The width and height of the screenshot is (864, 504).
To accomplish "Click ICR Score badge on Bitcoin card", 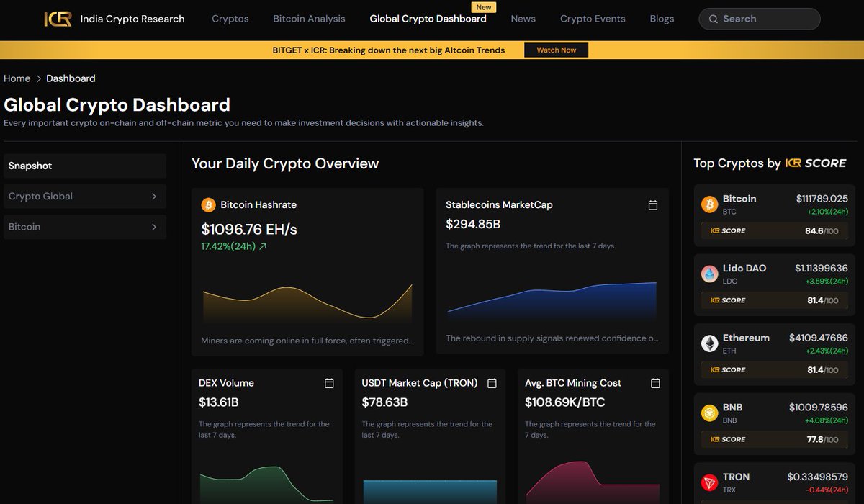I will [728, 231].
